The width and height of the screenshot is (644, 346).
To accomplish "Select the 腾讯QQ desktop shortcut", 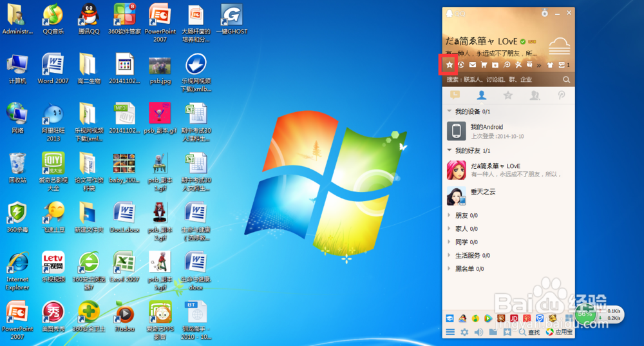I will [x=89, y=19].
